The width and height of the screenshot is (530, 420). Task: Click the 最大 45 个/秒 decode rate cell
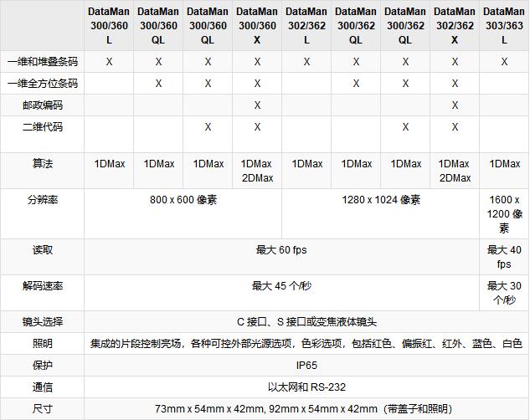[x=281, y=286]
